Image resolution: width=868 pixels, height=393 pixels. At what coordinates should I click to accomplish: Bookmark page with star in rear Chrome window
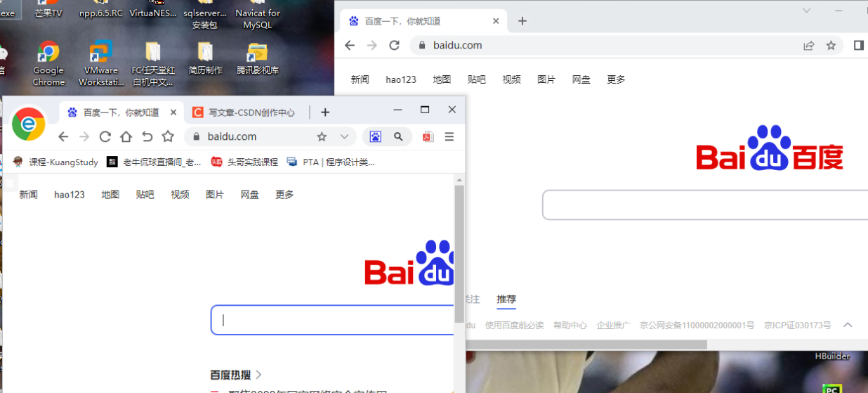pyautogui.click(x=831, y=45)
